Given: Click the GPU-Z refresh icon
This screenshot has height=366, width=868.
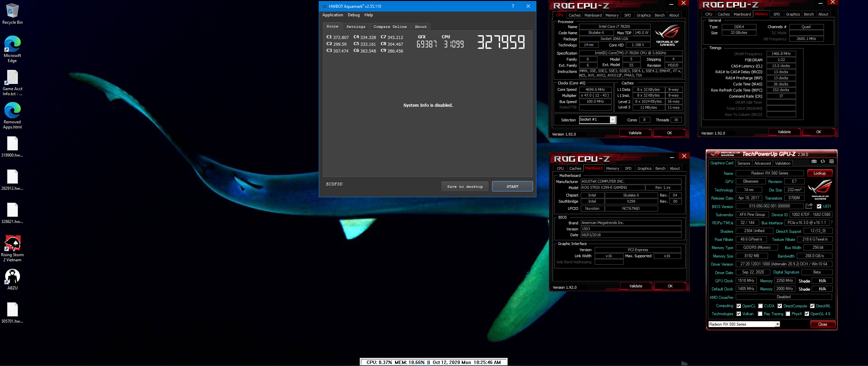Looking at the screenshot, I should tap(823, 161).
